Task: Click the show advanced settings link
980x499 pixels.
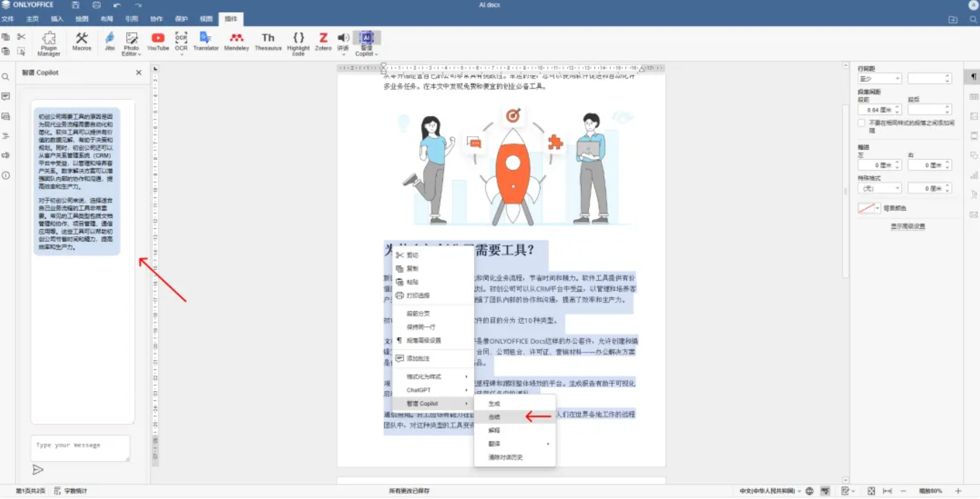Action: coord(908,226)
